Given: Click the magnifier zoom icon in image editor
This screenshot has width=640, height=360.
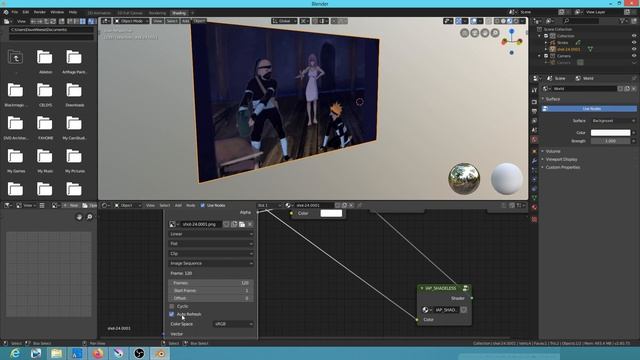Looking at the screenshot, I should point(89,217).
